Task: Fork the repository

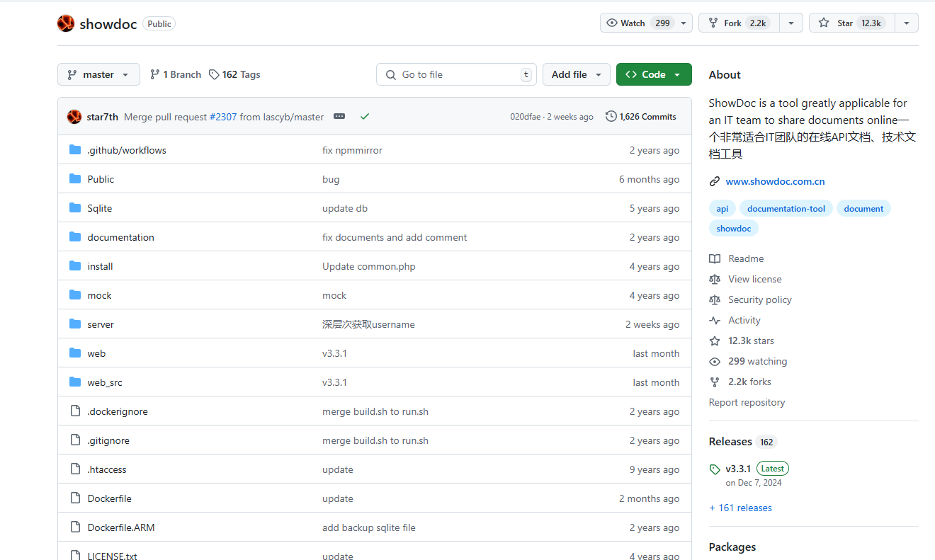Action: [739, 23]
